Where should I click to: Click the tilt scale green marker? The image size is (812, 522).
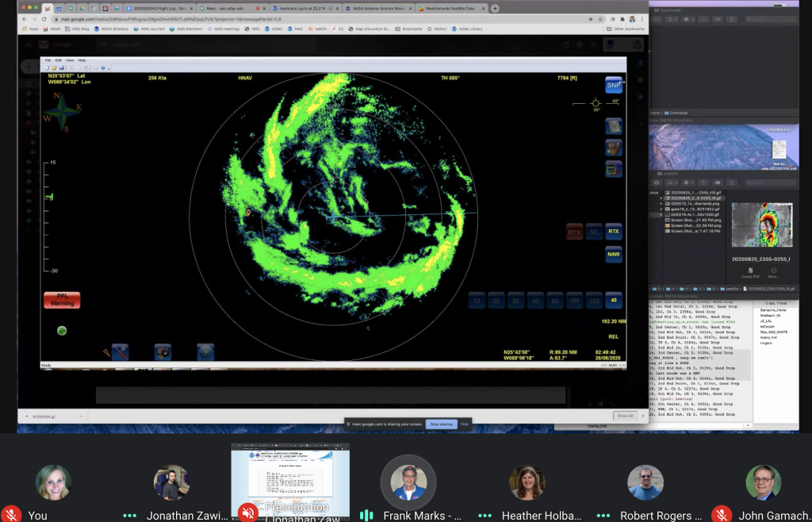(x=49, y=196)
